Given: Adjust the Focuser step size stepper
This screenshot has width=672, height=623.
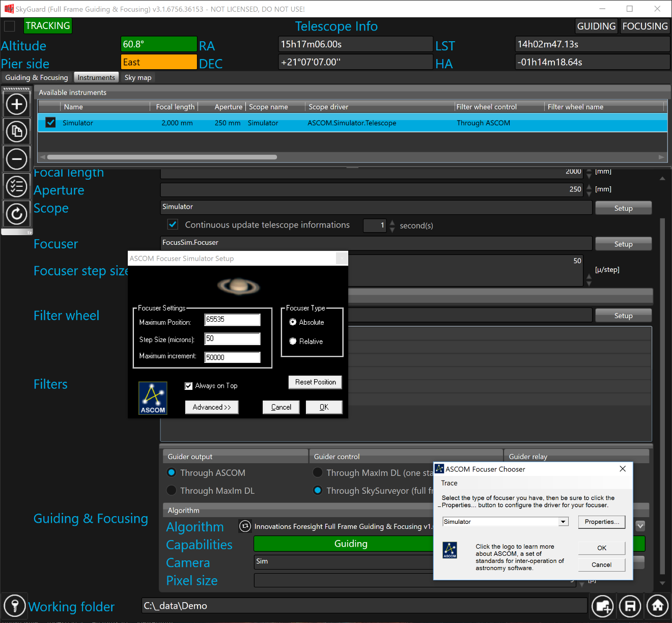Looking at the screenshot, I should [589, 280].
